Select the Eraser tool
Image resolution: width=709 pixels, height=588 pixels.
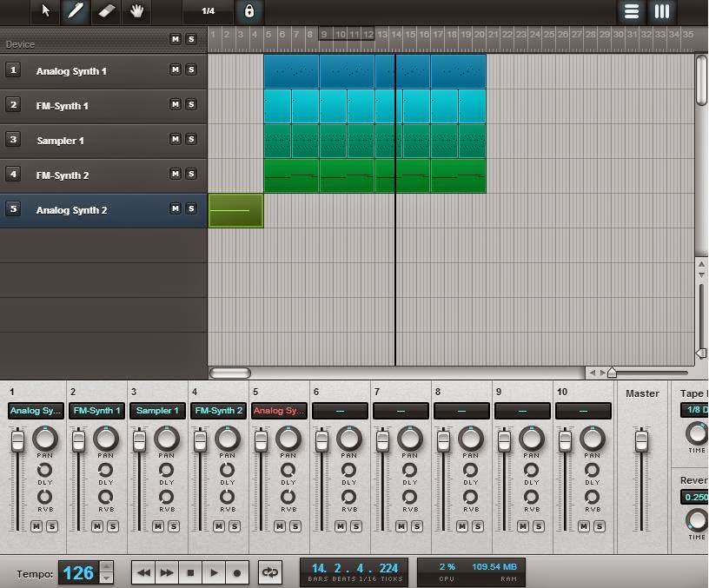coord(106,12)
